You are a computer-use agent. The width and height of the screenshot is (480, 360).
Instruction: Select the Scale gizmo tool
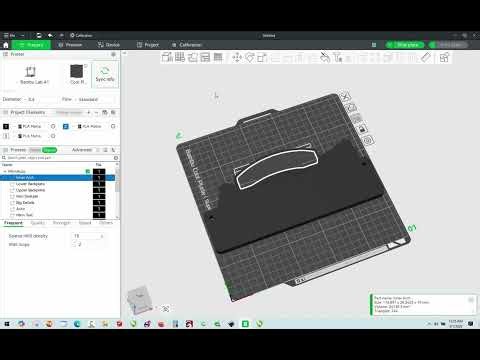point(262,57)
